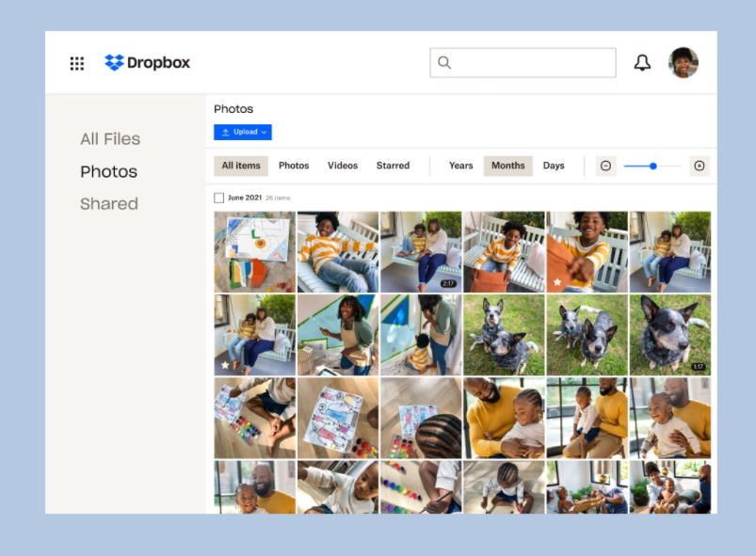Open notifications via the bell icon

point(643,63)
